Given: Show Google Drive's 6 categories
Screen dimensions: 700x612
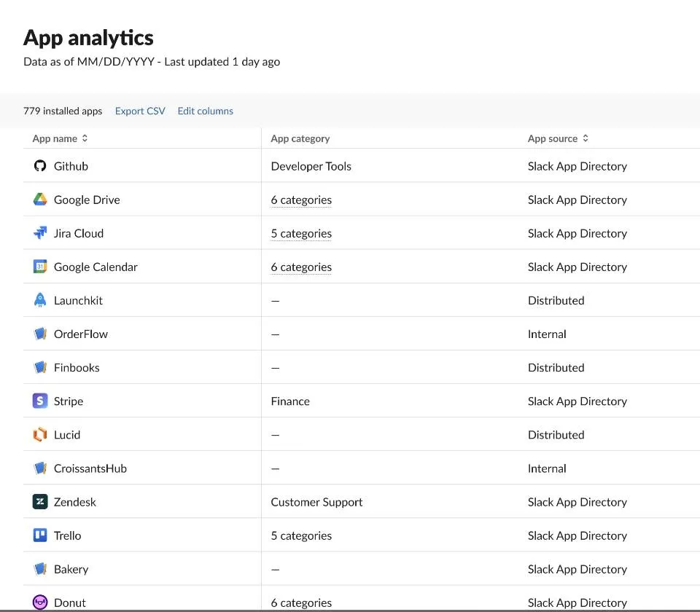Looking at the screenshot, I should (x=301, y=200).
